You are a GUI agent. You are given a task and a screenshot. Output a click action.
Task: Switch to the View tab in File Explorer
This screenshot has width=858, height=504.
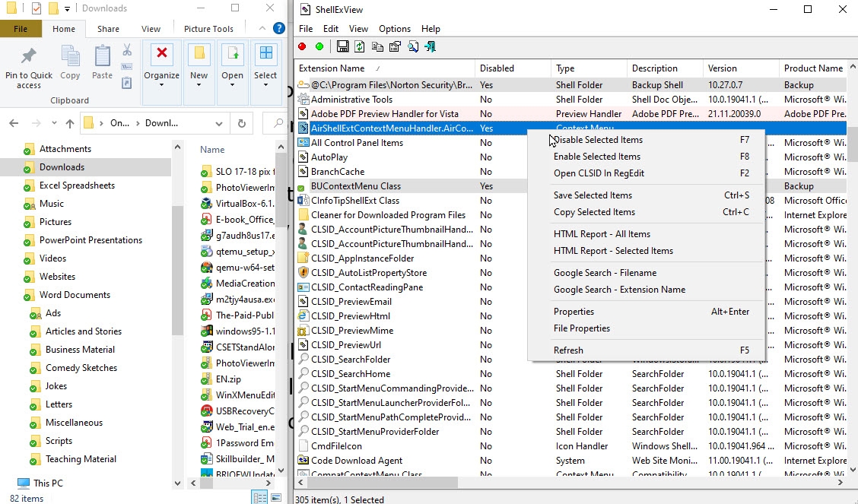(x=151, y=28)
